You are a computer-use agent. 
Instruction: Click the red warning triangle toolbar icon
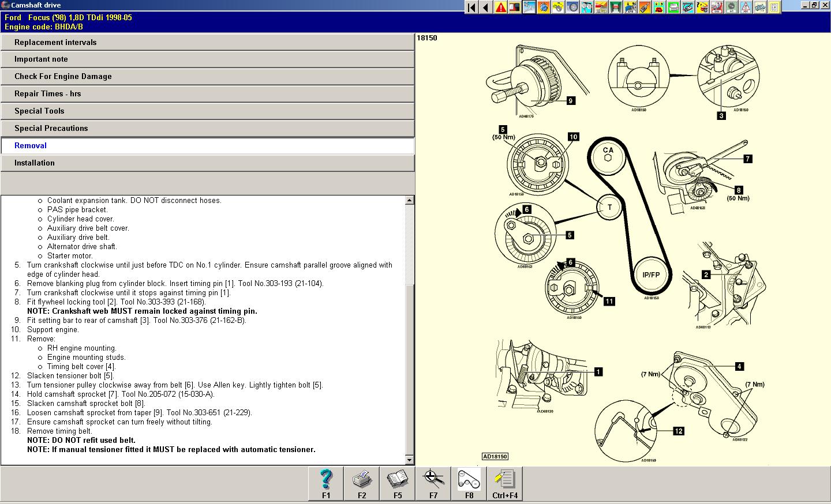pyautogui.click(x=500, y=7)
